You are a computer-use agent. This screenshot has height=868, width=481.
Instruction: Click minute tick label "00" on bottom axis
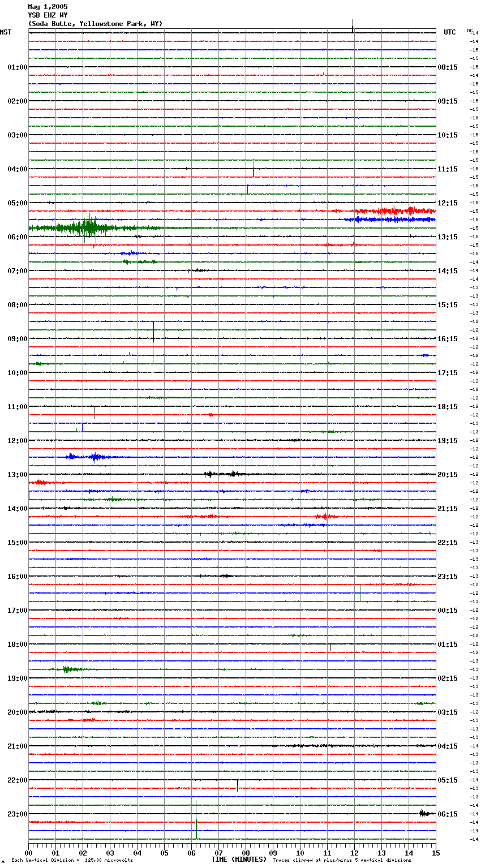click(28, 853)
